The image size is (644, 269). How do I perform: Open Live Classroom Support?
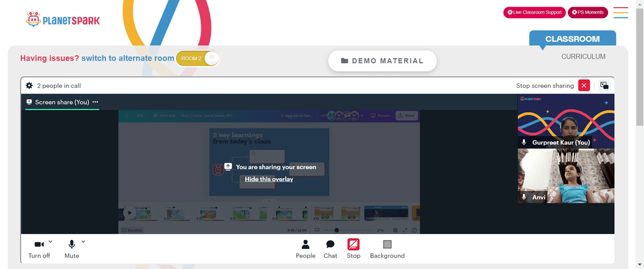tap(535, 12)
